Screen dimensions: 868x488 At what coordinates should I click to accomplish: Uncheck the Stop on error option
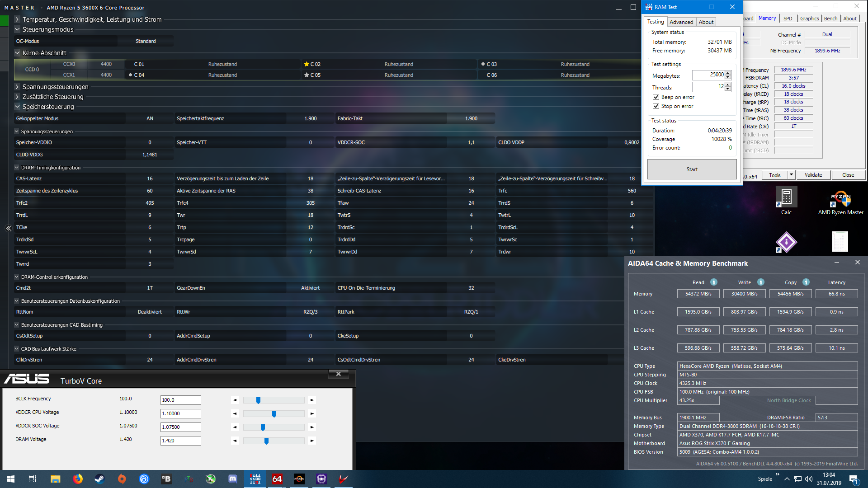656,106
